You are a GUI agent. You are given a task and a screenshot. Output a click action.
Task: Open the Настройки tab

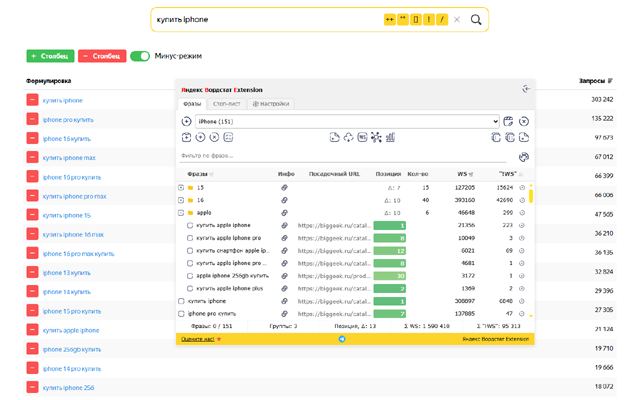tap(271, 104)
